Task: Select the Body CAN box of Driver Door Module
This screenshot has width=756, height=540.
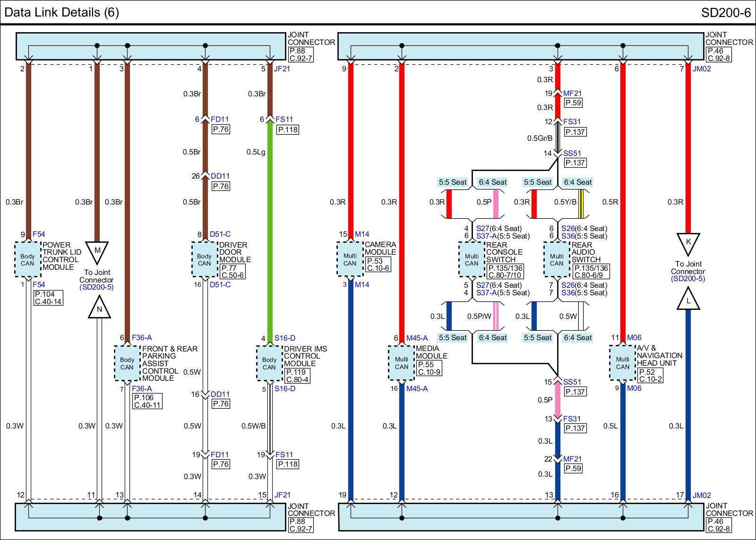Action: pos(204,259)
